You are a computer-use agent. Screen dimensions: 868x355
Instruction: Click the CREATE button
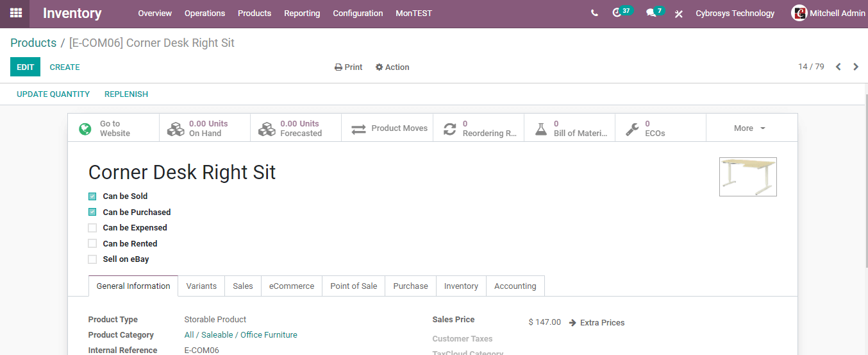tap(65, 67)
